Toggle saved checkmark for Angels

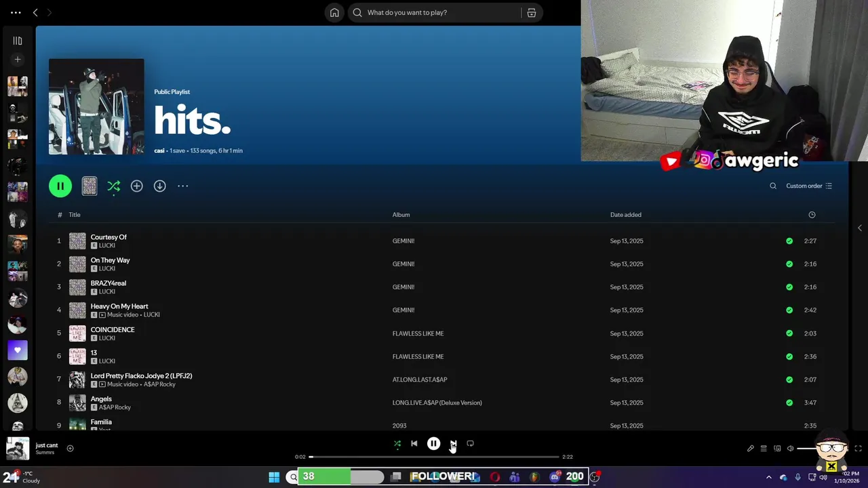point(789,403)
